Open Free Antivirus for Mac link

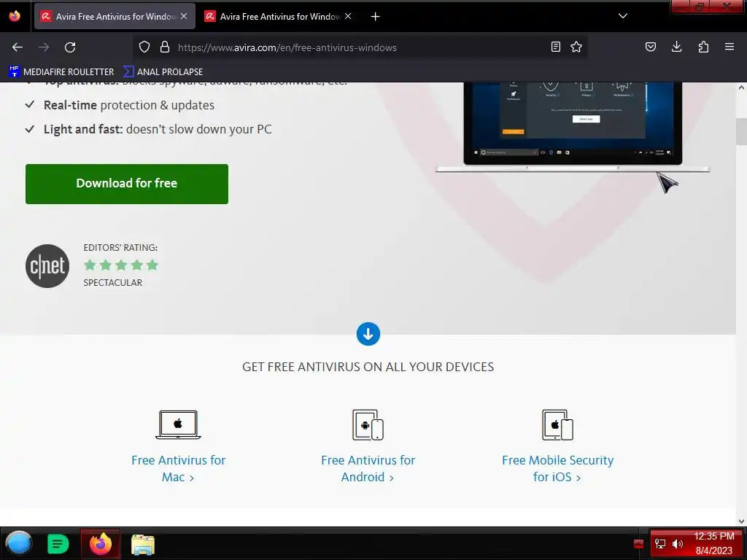coord(178,469)
